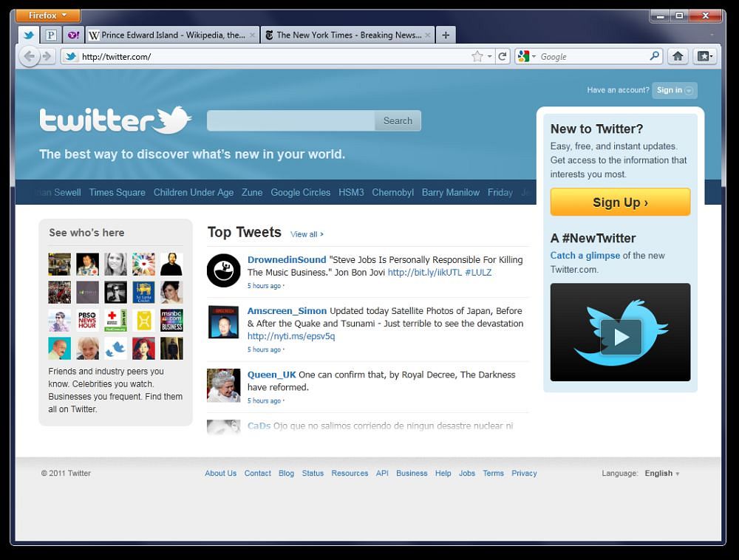Bookmark this page with the star icon
739x560 pixels.
tap(477, 56)
